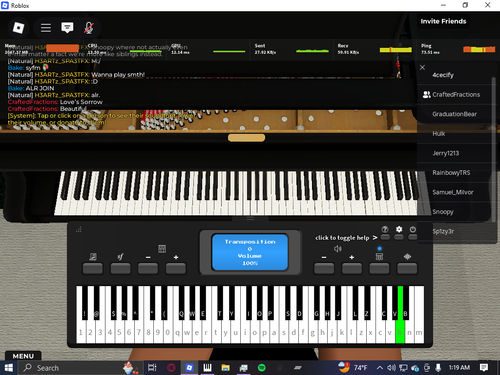Image resolution: width=500 pixels, height=375 pixels.
Task: Select Snoopy in player list
Action: (454, 212)
